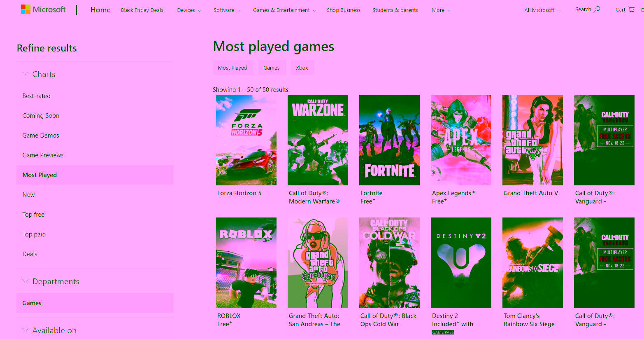Select the Fortnite game cover image
This screenshot has height=339, width=644.
point(389,140)
